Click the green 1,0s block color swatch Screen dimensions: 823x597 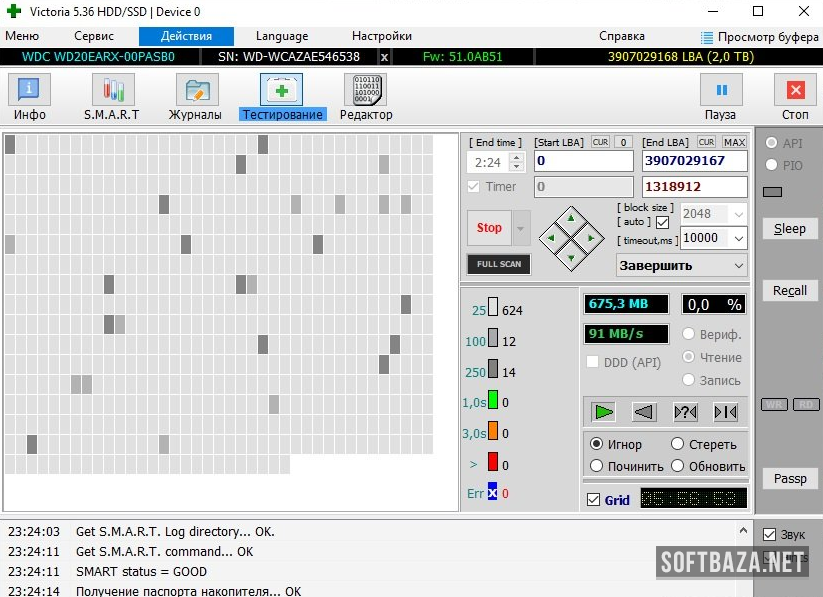click(492, 402)
